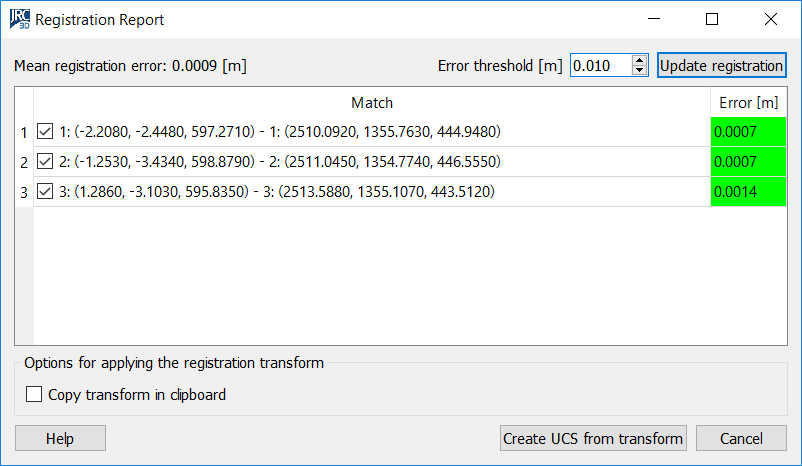Minimize the Registration Report window
This screenshot has width=802, height=466.
[x=654, y=19]
